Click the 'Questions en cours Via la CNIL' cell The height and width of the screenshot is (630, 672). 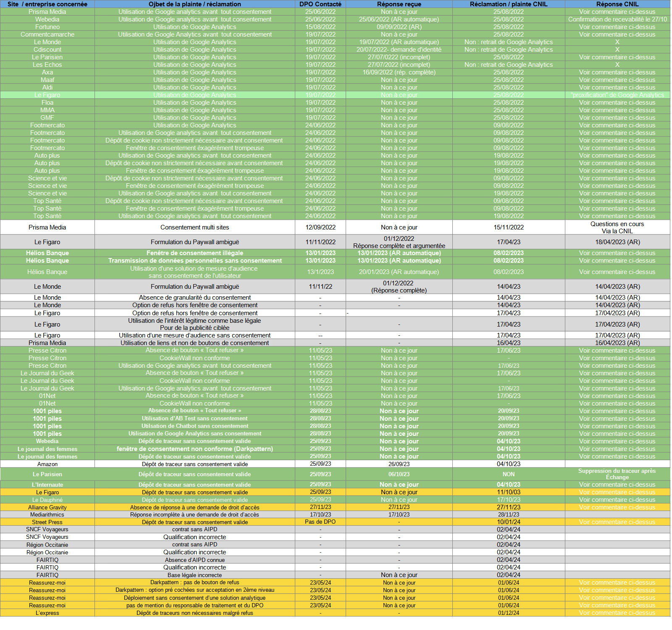click(617, 227)
